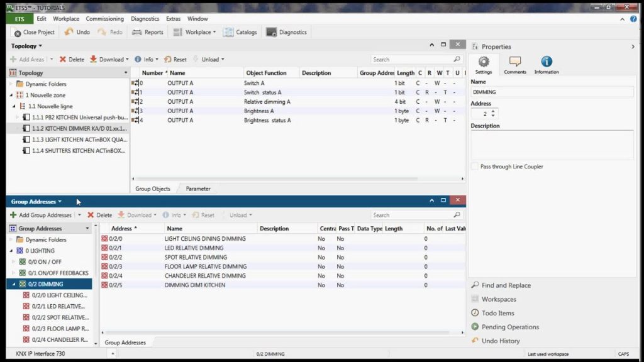Open the Diagnostics panel icon
Screen dimensions: 644x362
(x=270, y=31)
